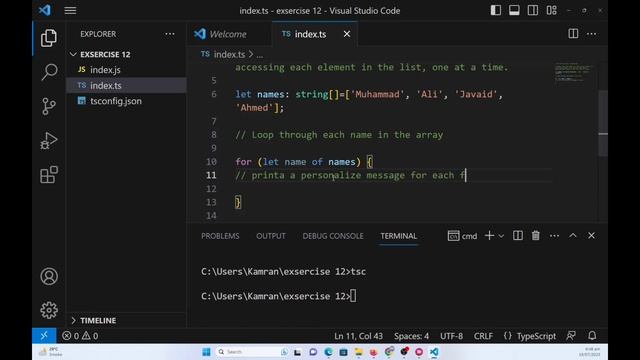Open terminal panel more actions ellipsis
Viewport: 640px width, 360px height.
tap(554, 236)
